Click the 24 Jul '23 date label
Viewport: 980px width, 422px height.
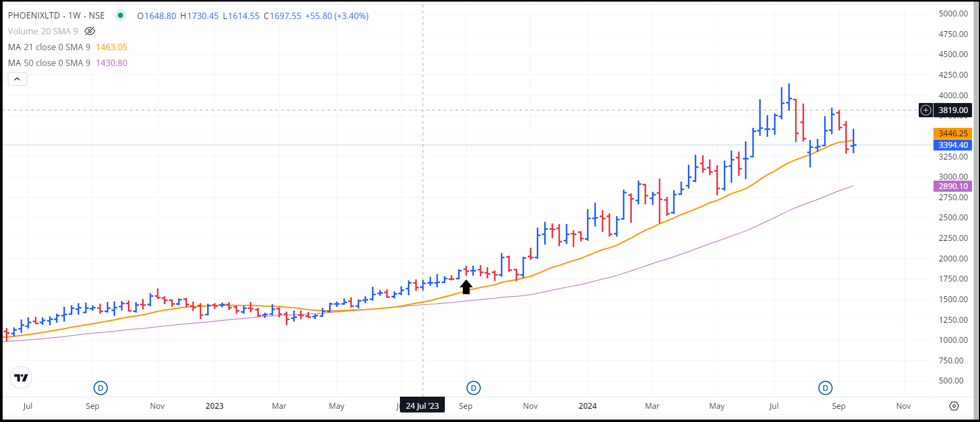[x=422, y=406]
